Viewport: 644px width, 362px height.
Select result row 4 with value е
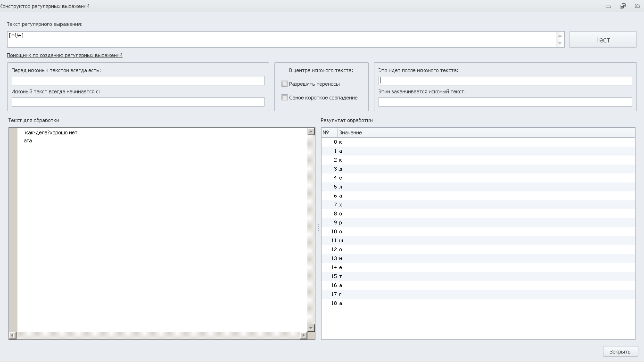click(x=478, y=178)
